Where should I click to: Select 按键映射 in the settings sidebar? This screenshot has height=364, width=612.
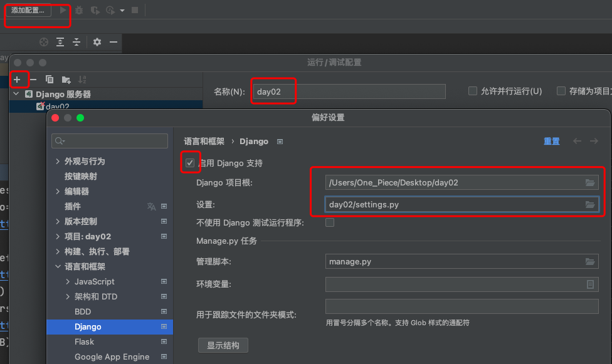[80, 176]
